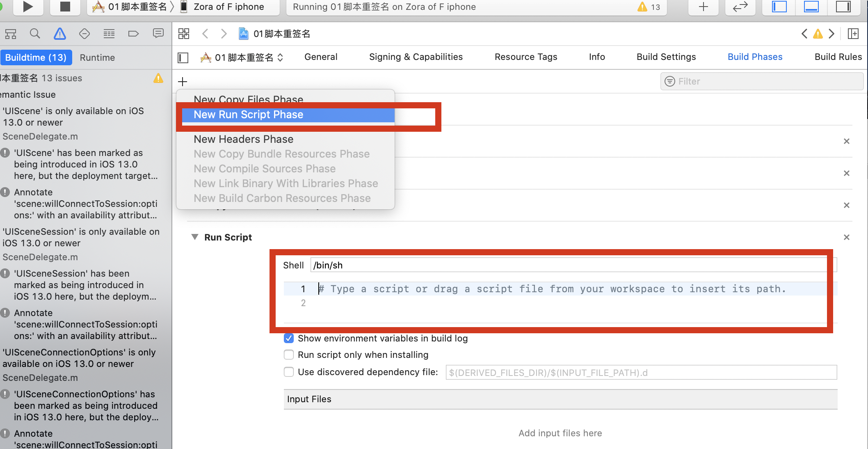Open the Report navigator (speech bubble icon)
This screenshot has width=868, height=449.
coord(158,34)
